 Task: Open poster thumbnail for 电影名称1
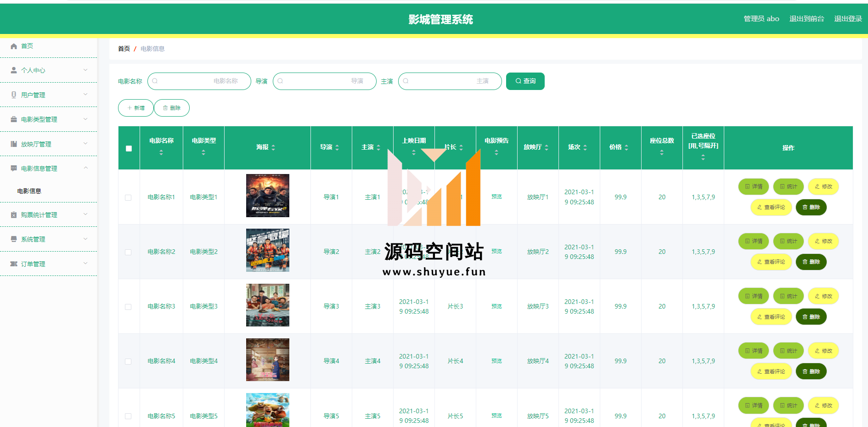pos(268,196)
